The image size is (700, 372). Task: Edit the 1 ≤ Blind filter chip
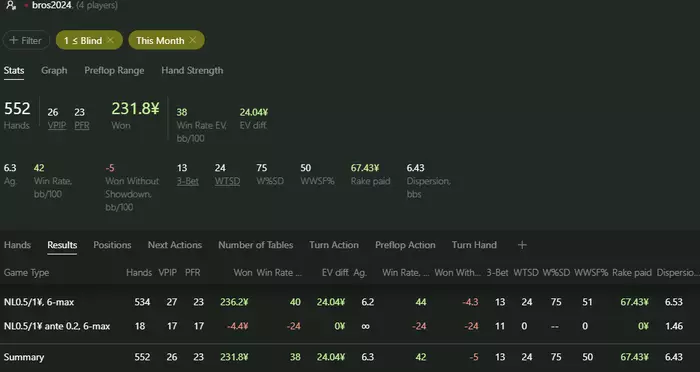(83, 40)
